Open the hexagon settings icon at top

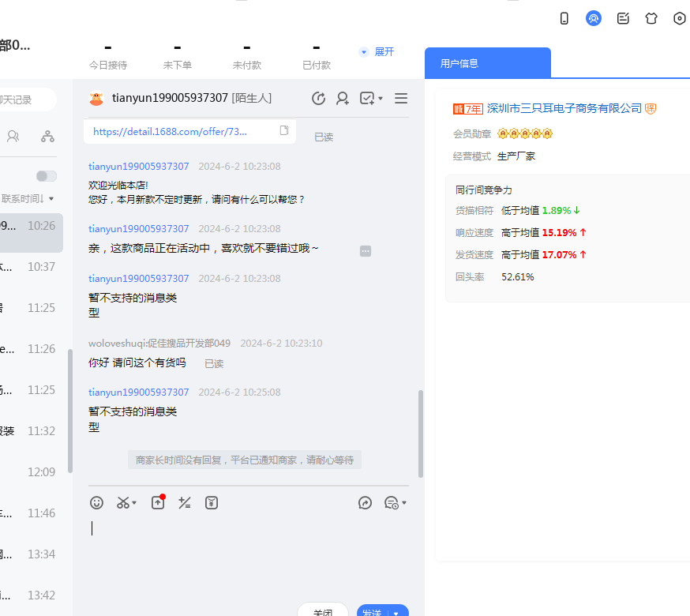[x=679, y=18]
